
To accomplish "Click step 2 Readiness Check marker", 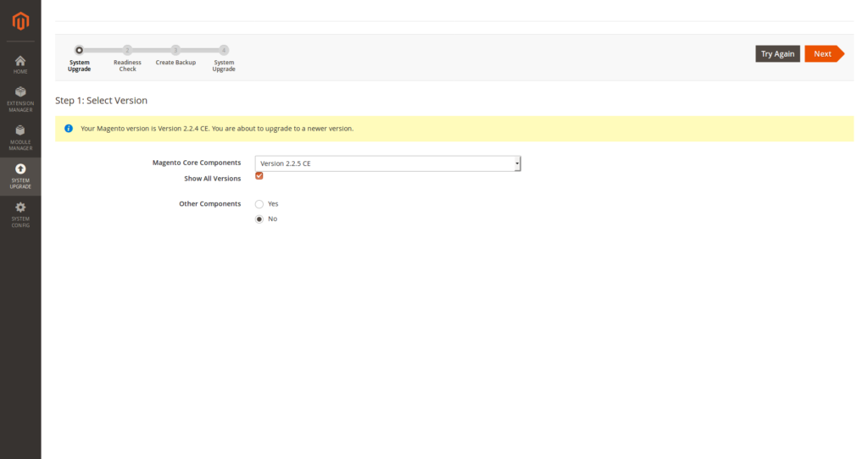I will click(127, 50).
